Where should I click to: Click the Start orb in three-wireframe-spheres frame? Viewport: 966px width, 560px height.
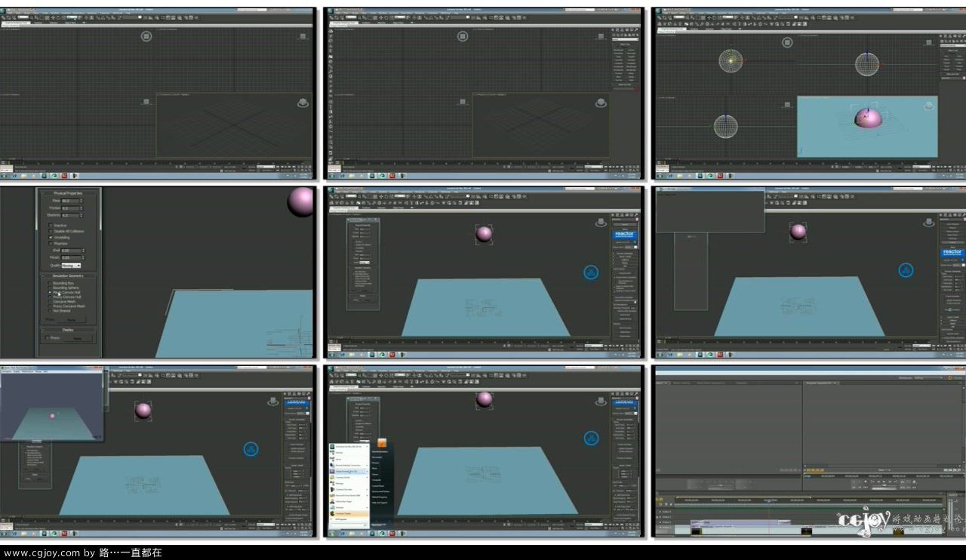[x=660, y=176]
